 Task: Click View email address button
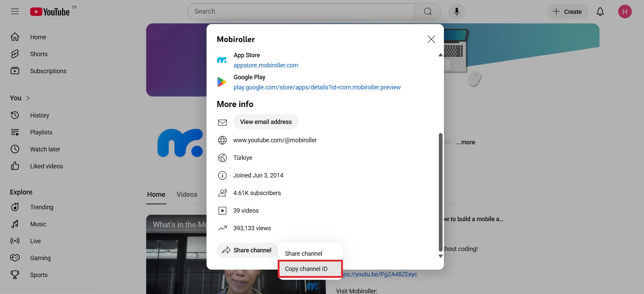click(x=266, y=122)
